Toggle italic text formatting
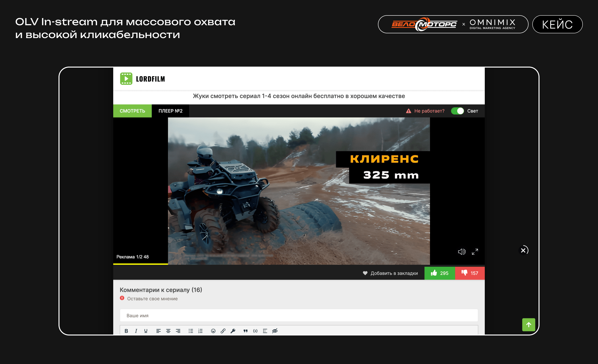598x364 pixels. coord(136,331)
